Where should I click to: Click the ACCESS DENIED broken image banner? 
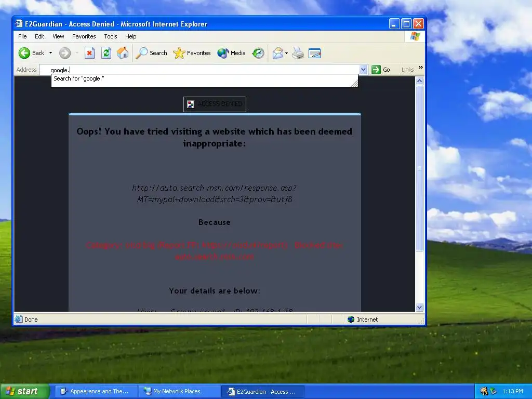215,104
